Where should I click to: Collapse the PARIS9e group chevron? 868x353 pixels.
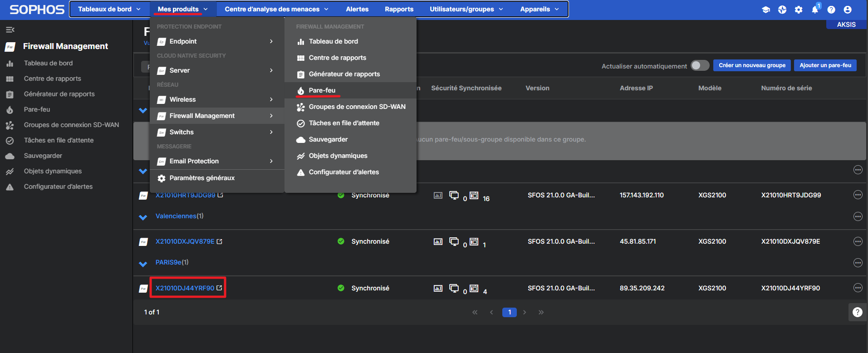pos(143,264)
